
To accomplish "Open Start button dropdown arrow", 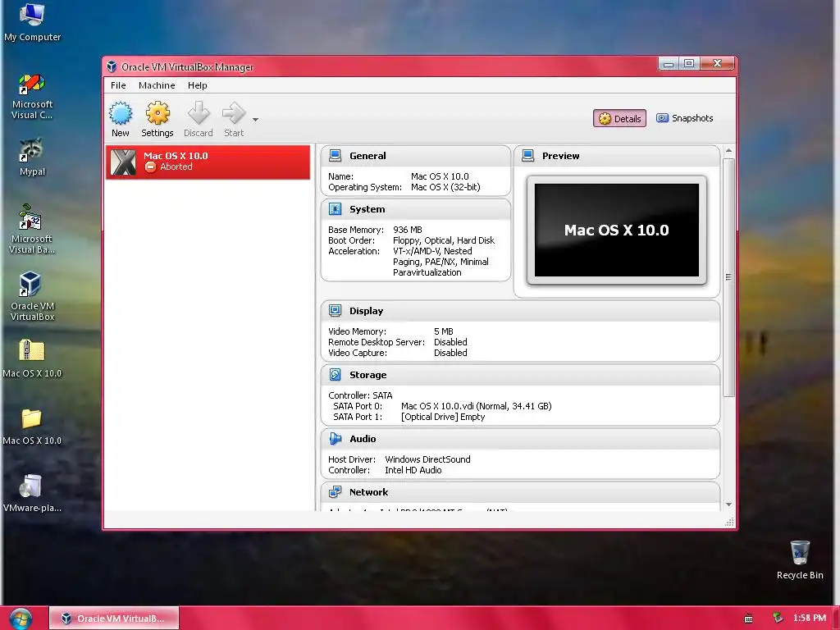I will point(256,120).
